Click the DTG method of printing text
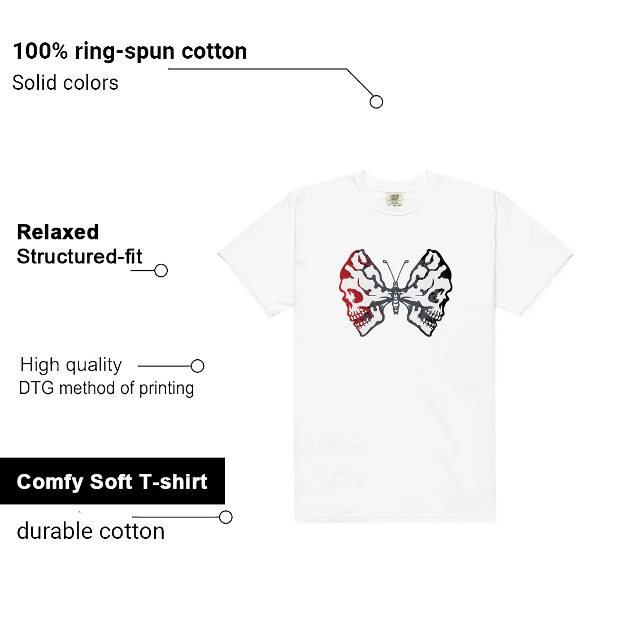Viewport: 644px width, 644px height. click(x=106, y=389)
